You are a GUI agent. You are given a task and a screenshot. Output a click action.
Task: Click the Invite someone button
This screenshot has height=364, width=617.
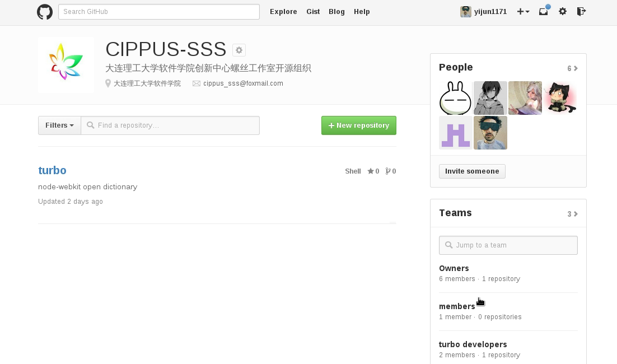tap(472, 171)
